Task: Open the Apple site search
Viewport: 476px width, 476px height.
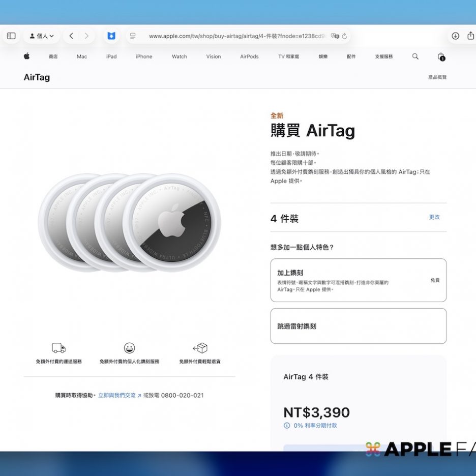Action: coord(415,56)
